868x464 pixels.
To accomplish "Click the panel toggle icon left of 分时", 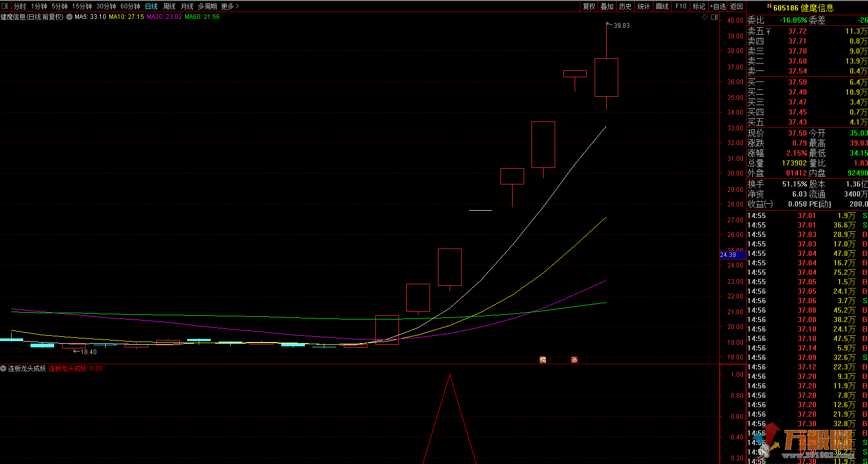I will pyautogui.click(x=5, y=6).
